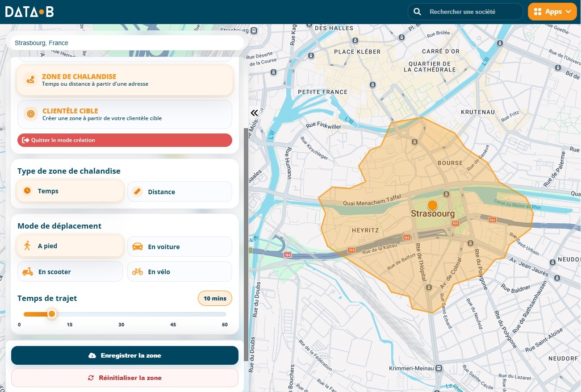Click the NEUDORF map label
This screenshot has height=392, width=581.
(563, 358)
